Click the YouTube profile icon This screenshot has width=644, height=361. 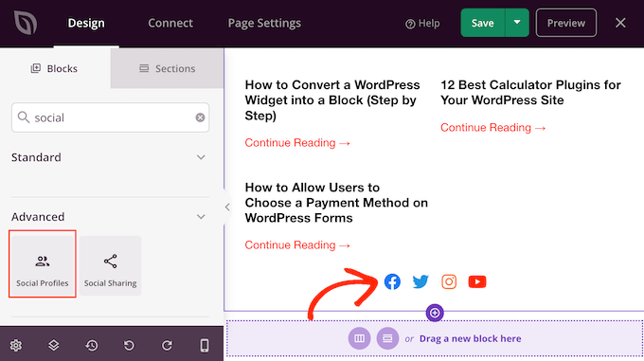[x=477, y=281]
